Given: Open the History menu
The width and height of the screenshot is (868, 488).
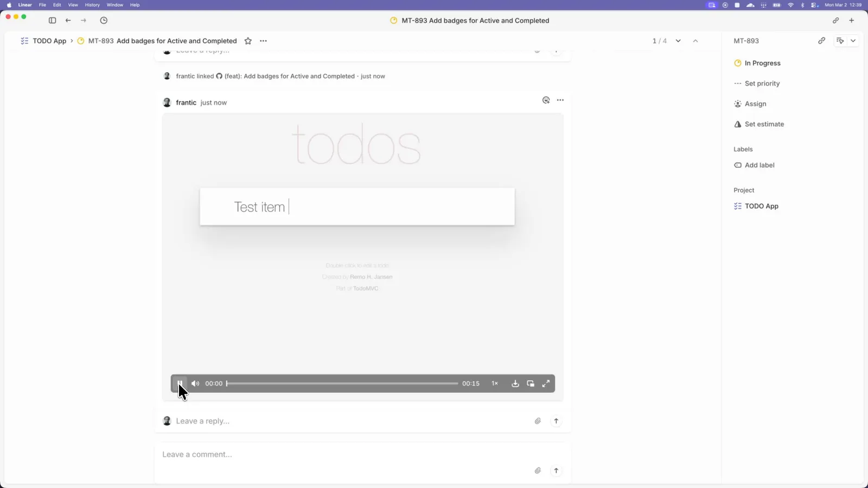Looking at the screenshot, I should click(x=92, y=5).
